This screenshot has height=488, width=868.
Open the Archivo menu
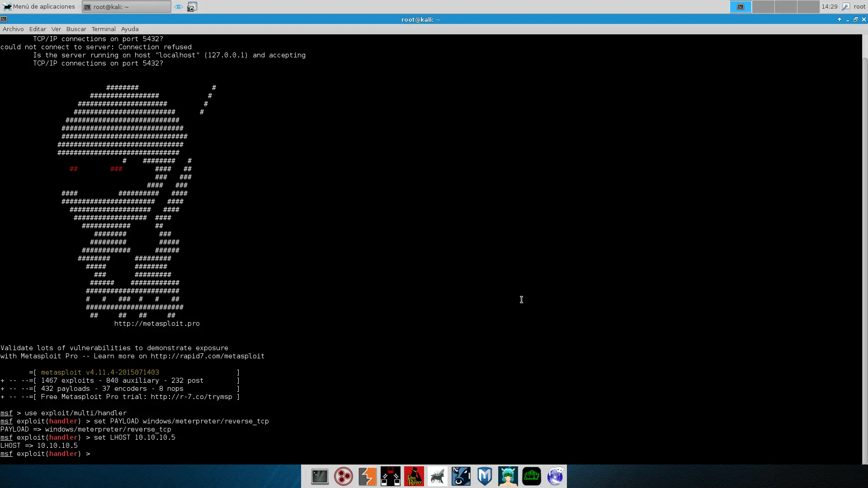13,29
